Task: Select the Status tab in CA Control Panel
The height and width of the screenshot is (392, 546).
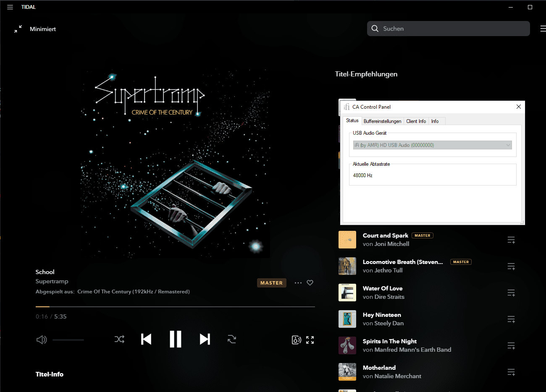Action: pyautogui.click(x=352, y=120)
